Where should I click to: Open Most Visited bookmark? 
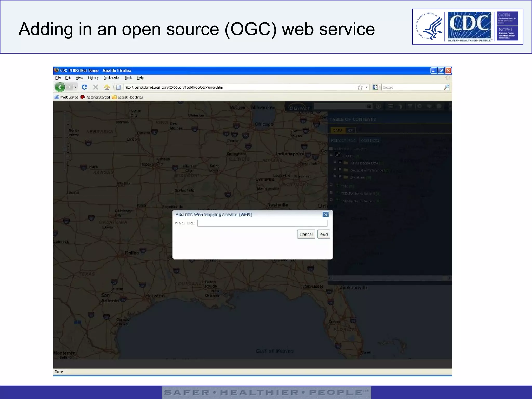[66, 97]
